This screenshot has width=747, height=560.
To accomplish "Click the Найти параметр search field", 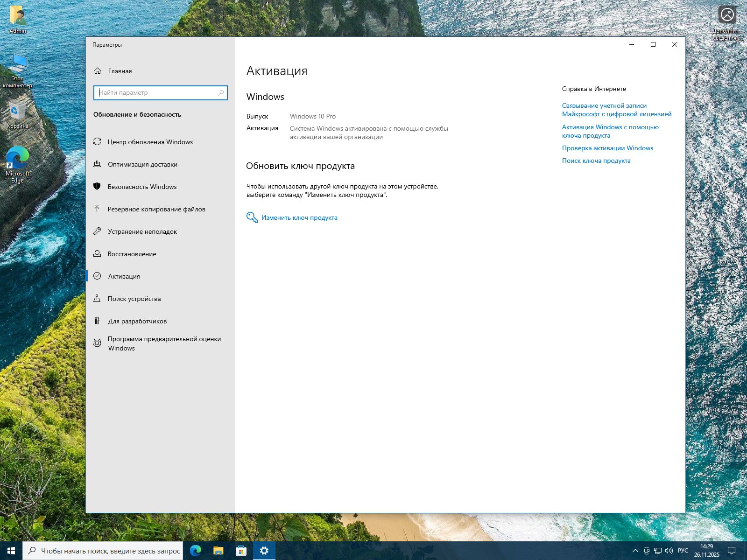I will [x=156, y=92].
